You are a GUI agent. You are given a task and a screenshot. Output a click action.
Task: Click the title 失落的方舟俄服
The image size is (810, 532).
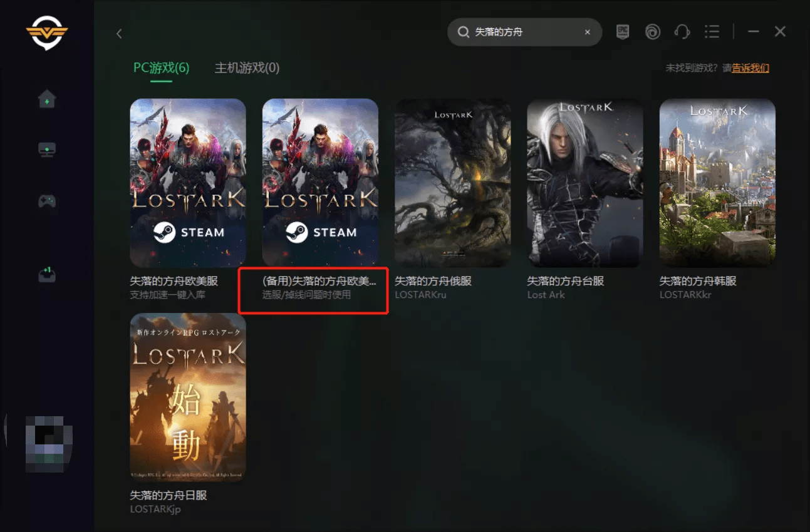433,281
